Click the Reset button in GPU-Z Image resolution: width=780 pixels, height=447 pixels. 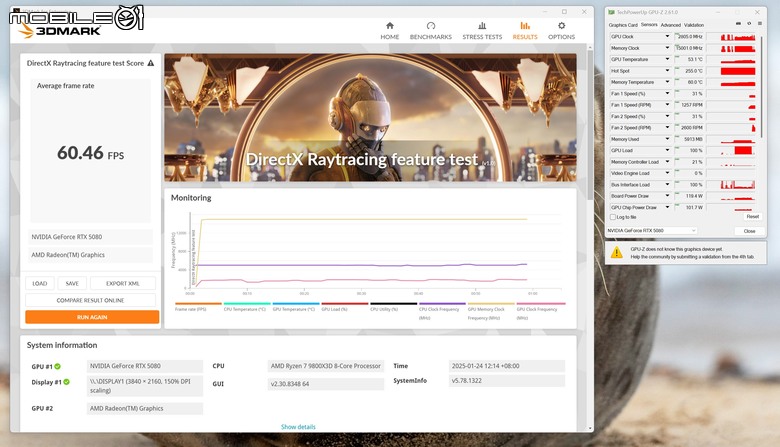pos(752,217)
